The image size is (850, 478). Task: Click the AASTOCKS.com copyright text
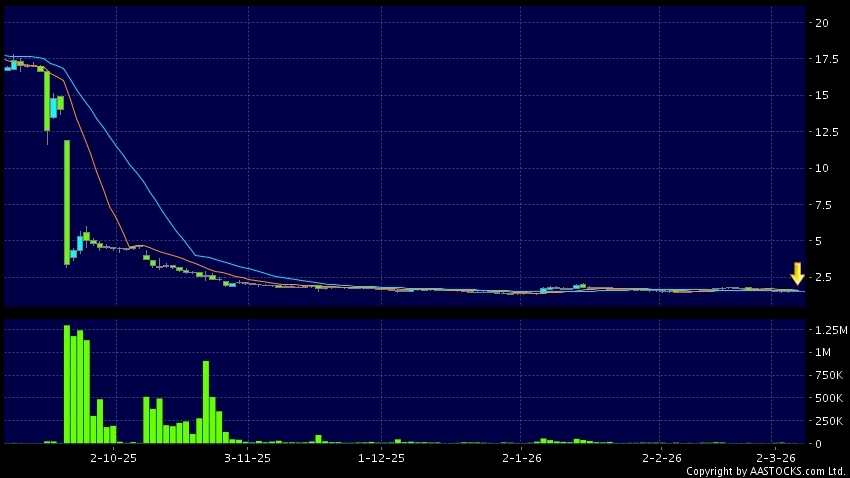click(x=766, y=471)
